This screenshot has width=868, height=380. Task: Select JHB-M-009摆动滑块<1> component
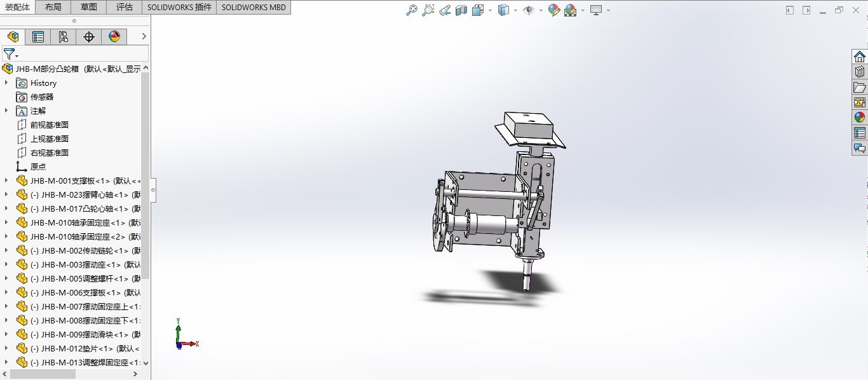click(79, 334)
